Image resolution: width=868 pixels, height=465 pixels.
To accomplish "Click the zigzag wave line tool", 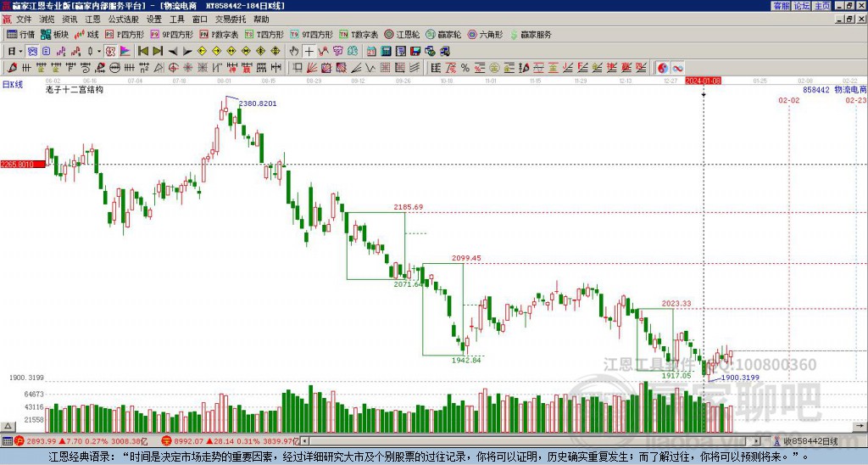I will [370, 68].
